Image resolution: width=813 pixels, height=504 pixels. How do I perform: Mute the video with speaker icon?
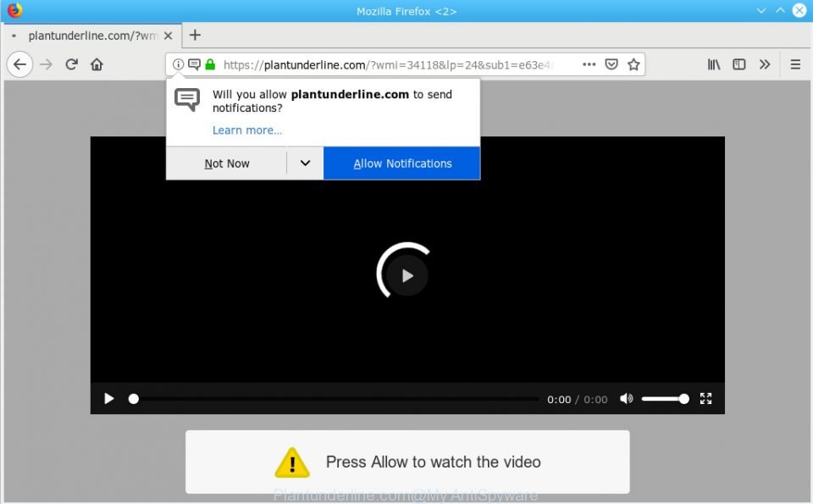pyautogui.click(x=627, y=399)
